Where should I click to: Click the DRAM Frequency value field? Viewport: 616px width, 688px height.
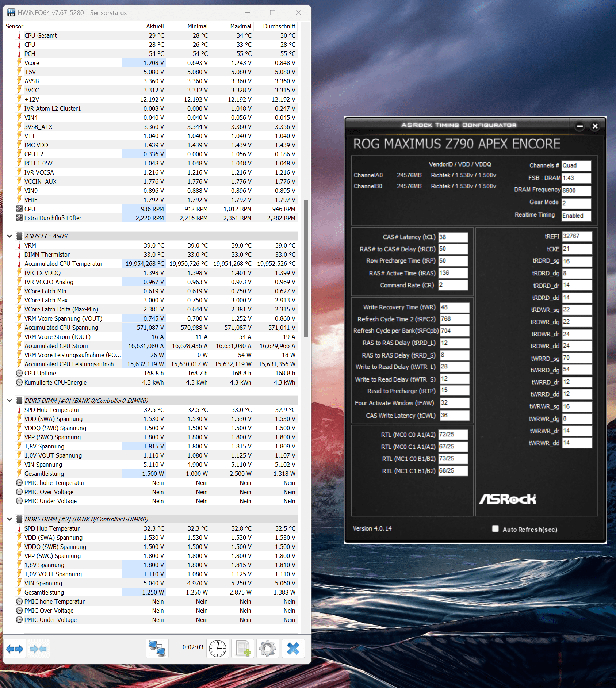pos(576,190)
